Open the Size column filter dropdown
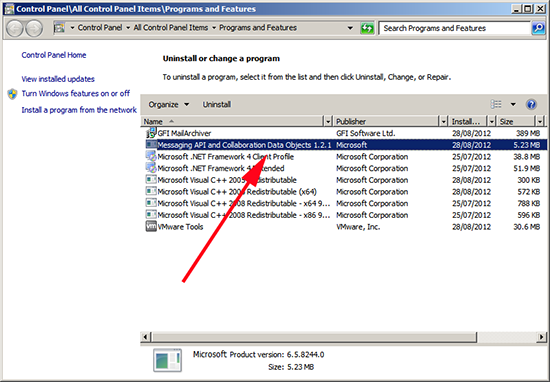550x382 pixels. 540,121
